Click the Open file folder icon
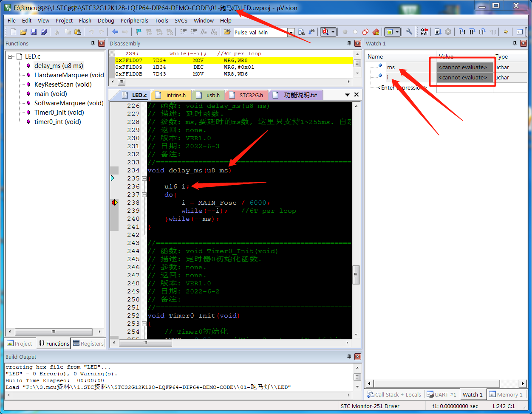This screenshot has width=532, height=414. pyautogui.click(x=23, y=32)
